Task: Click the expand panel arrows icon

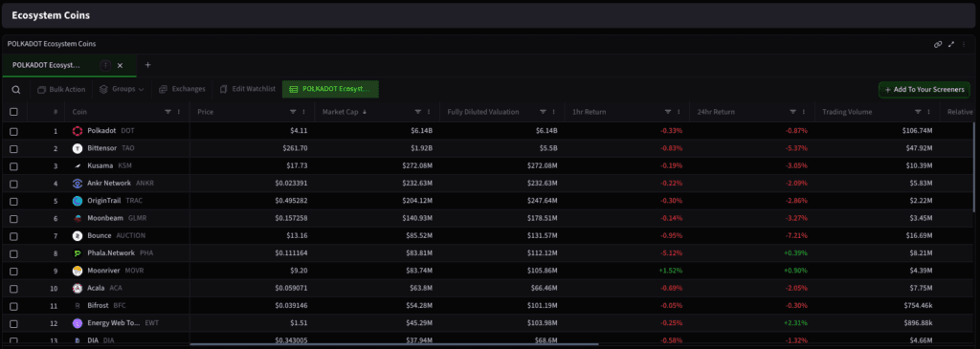Action: (x=951, y=44)
